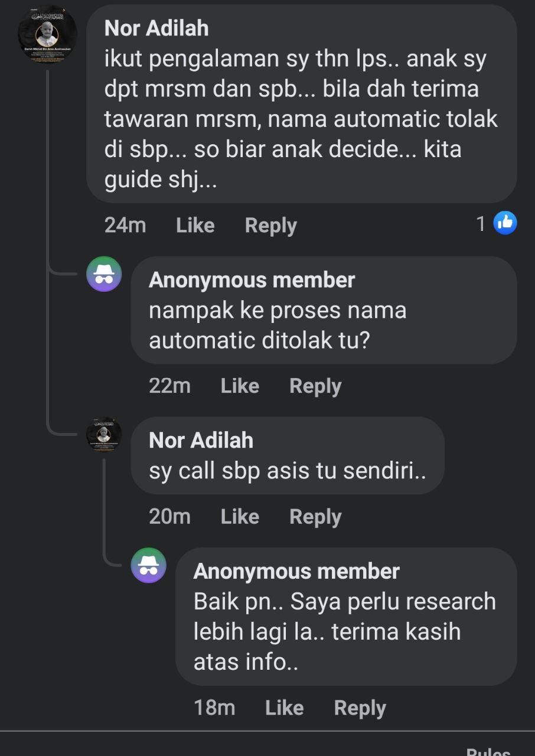Reply to the anonymous comment from 22m ago
This screenshot has height=756, width=535.
315,386
